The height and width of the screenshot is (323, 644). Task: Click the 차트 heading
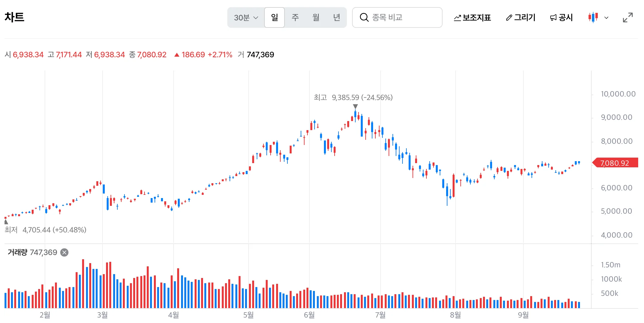(15, 17)
